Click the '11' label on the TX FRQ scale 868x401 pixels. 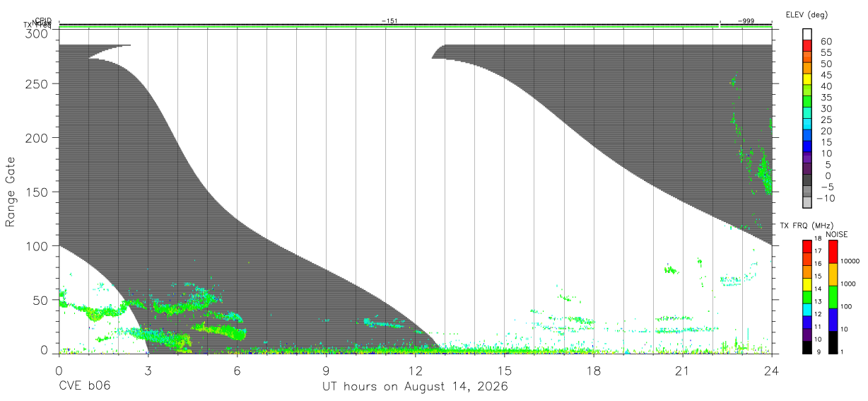pos(818,327)
